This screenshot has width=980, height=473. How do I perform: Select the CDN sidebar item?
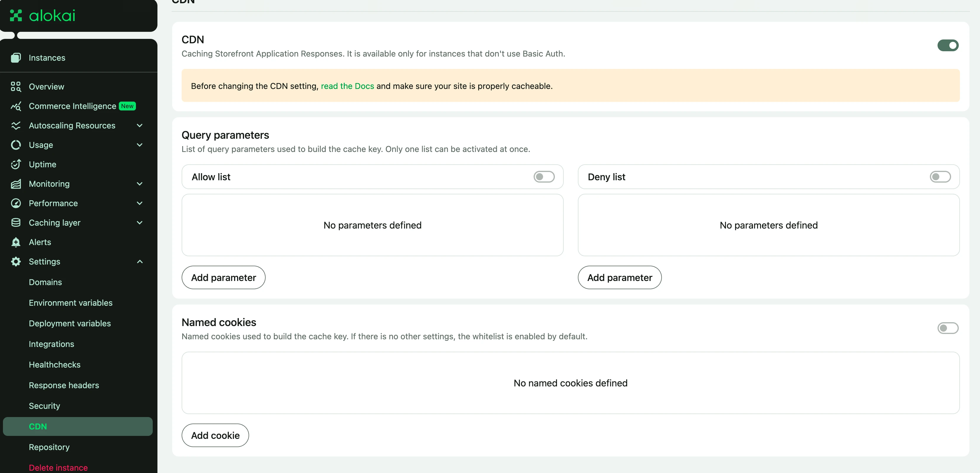coord(78,426)
